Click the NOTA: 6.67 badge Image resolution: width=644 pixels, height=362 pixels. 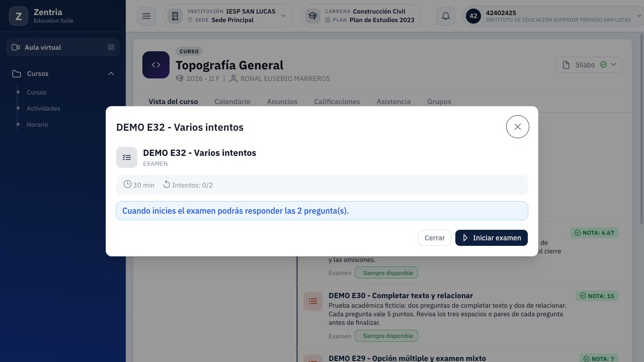click(594, 233)
